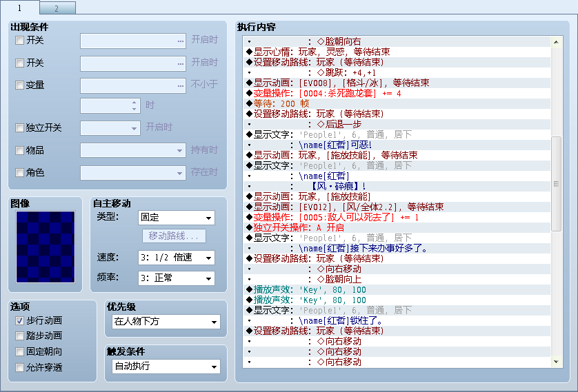Image resolution: width=578 pixels, height=392 pixels.
Task: Click the command list vertical scrollbar thumb
Action: [x=556, y=184]
